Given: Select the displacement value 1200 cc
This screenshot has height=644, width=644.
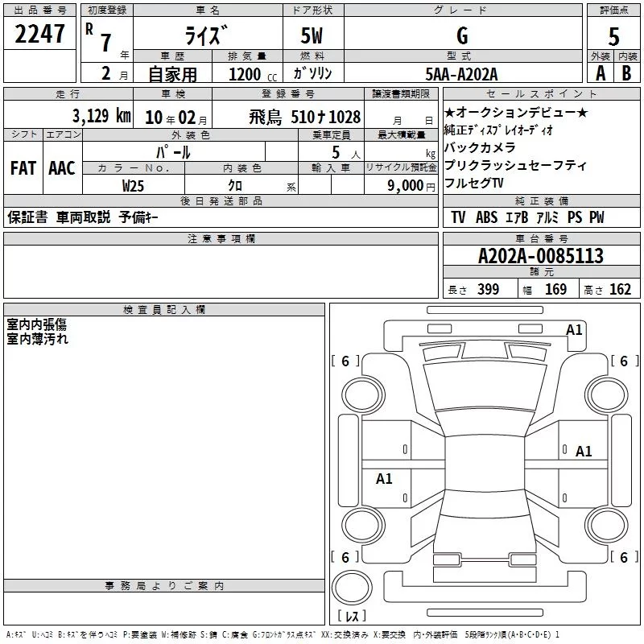Looking at the screenshot, I should [253, 74].
